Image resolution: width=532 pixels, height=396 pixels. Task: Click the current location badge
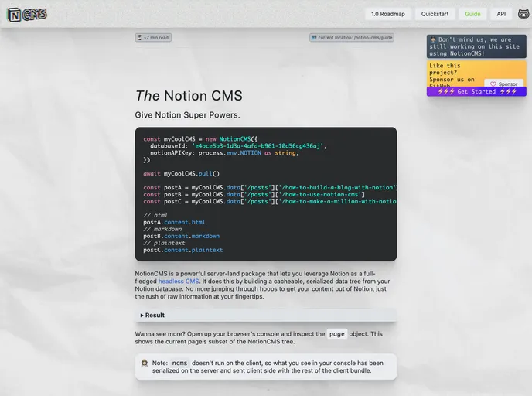[352, 38]
